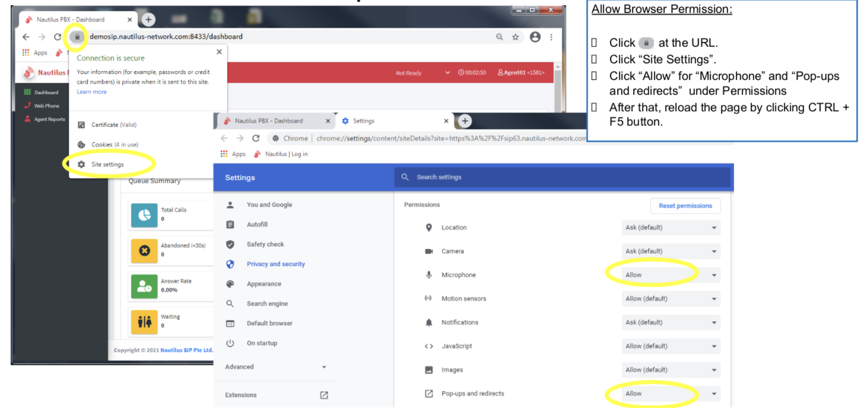Click the Total Calls pie chart icon
This screenshot has height=408, width=868.
144,215
